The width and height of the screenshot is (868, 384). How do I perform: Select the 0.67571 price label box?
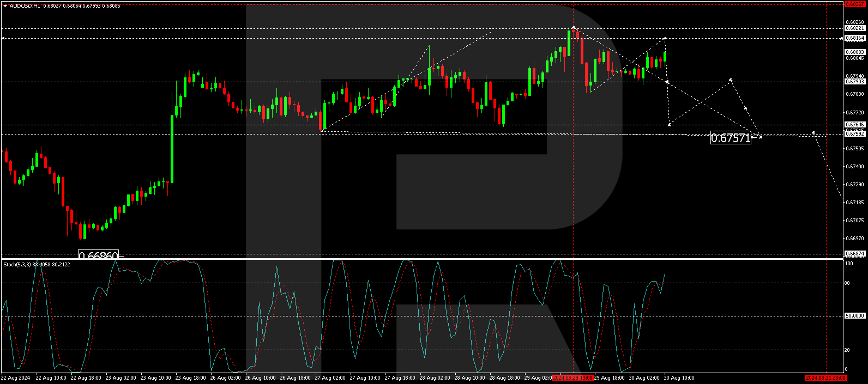(731, 138)
